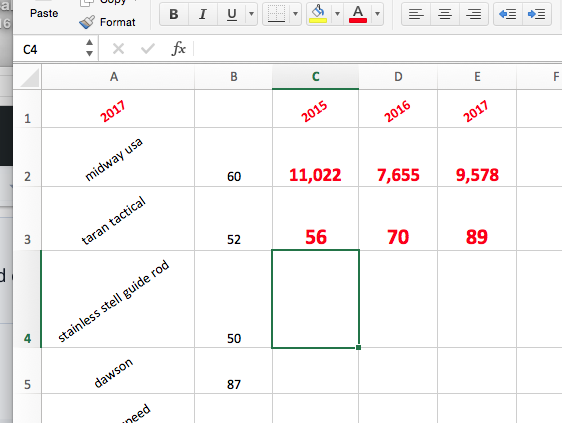Select cell with value 56
The height and width of the screenshot is (423, 562).
click(315, 218)
